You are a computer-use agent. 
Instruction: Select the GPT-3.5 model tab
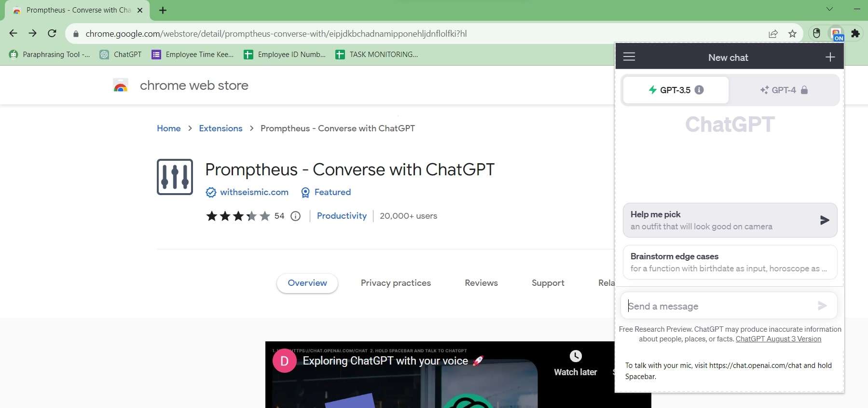click(676, 90)
